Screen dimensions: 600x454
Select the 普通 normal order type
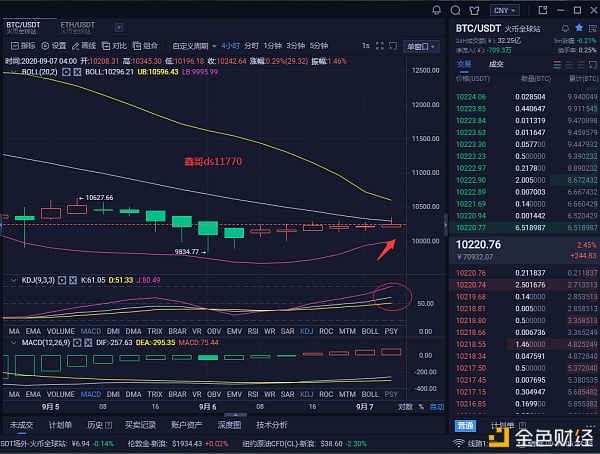coord(465,426)
